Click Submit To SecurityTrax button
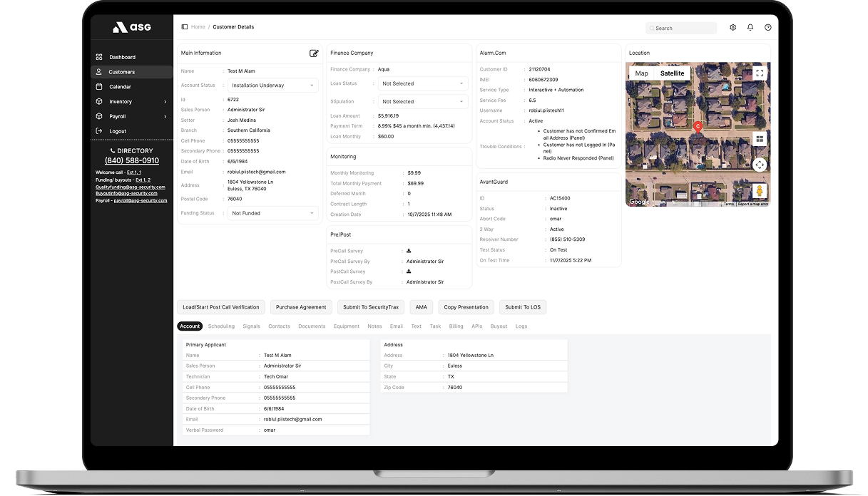This screenshot has width=868, height=496. [371, 307]
